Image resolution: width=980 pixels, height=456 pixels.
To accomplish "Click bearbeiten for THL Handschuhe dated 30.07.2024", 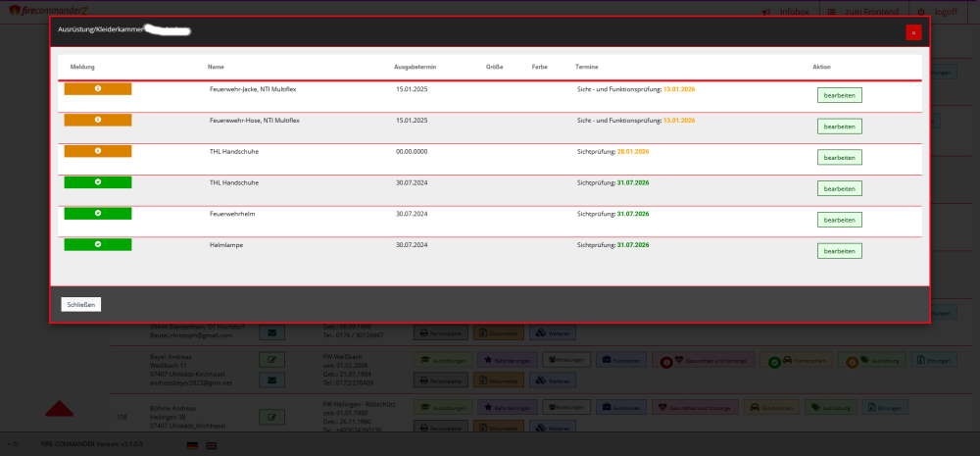I will 839,188.
